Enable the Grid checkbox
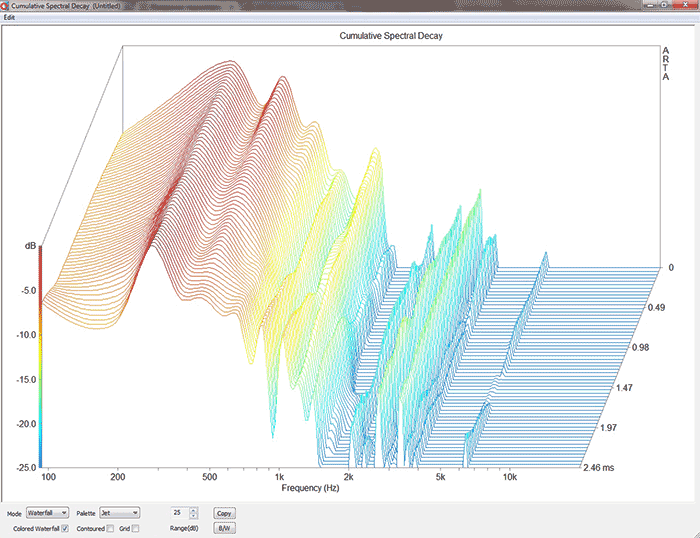 point(135,528)
